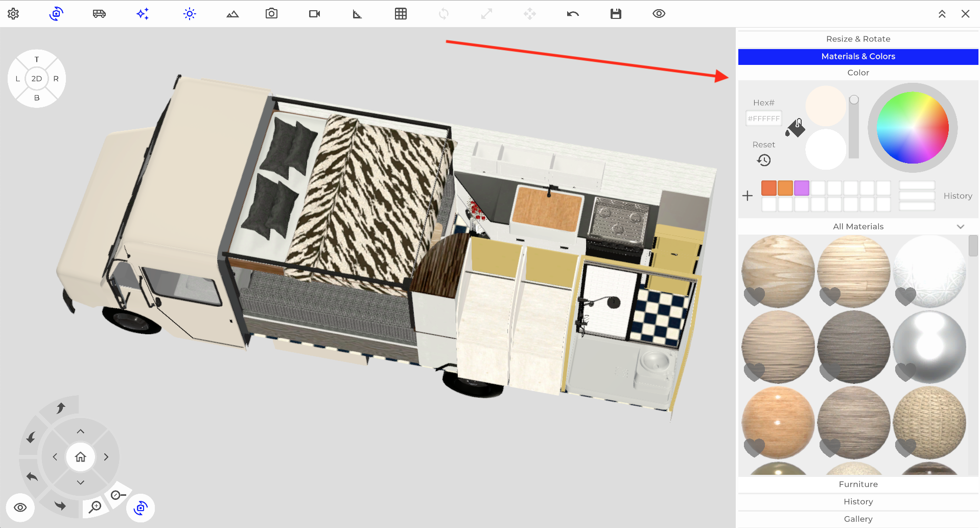Toggle the orbit camera button near zoom controls
Viewport: 980px width, 528px height.
coord(141,508)
